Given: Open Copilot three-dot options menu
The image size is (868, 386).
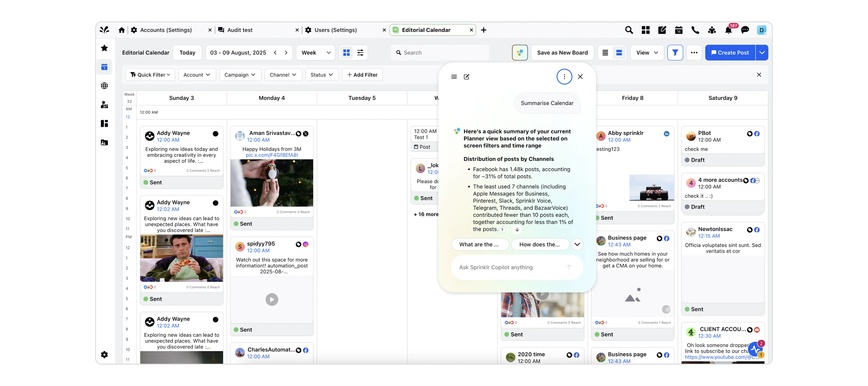Looking at the screenshot, I should pyautogui.click(x=564, y=77).
